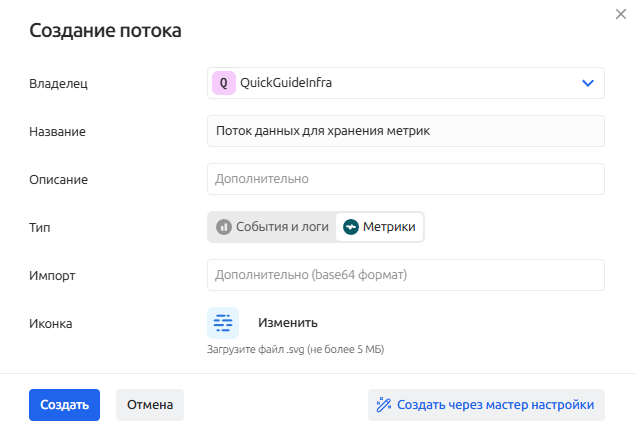Viewport: 635px width, 435px height.
Task: Click the blue stream icon preview
Action: 223,323
